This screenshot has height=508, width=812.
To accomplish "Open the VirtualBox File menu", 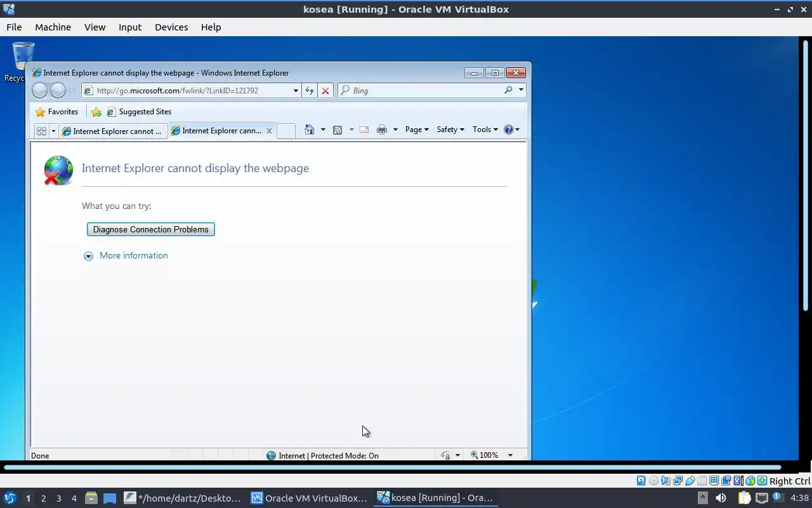I will coord(14,27).
